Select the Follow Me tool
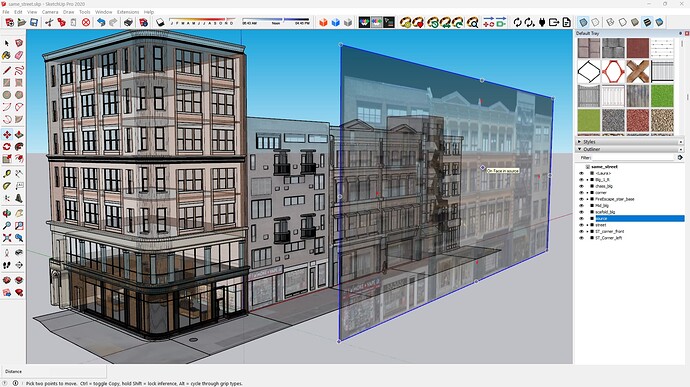The image size is (690, 387). (19, 146)
